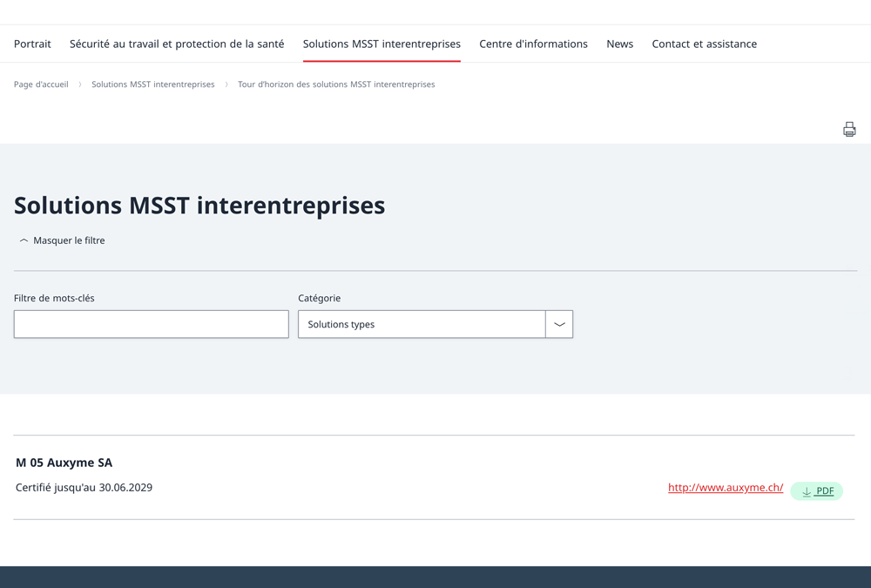The width and height of the screenshot is (871, 588).
Task: Open the Catégorie dropdown arrow
Action: pyautogui.click(x=558, y=323)
